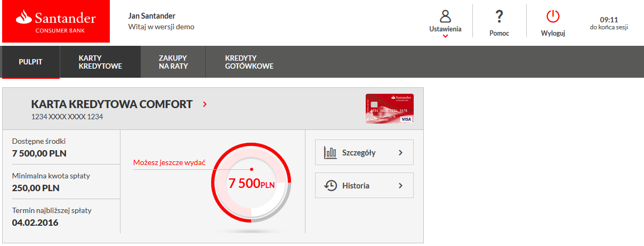Click red chevron next to Karta Kredytowa Comfort

click(x=205, y=104)
